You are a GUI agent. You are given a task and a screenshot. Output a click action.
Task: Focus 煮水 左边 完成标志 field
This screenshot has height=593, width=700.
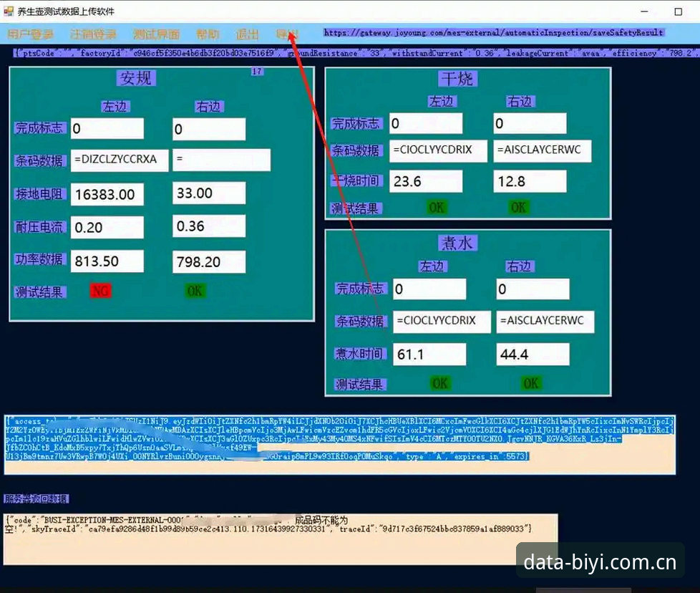[429, 289]
